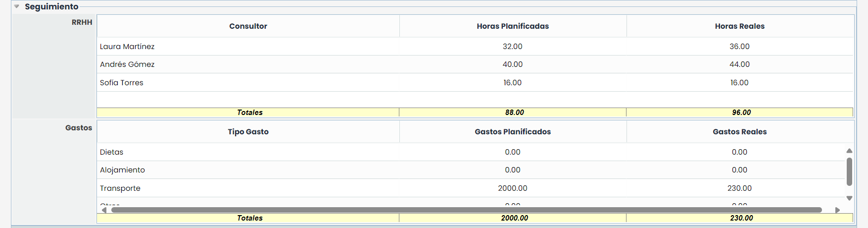This screenshot has width=868, height=228.
Task: Click the Gastos table scroll-left arrow
Action: 104,210
